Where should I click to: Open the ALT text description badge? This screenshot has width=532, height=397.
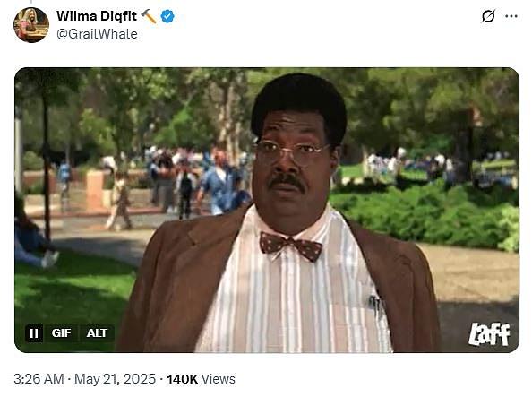(97, 333)
